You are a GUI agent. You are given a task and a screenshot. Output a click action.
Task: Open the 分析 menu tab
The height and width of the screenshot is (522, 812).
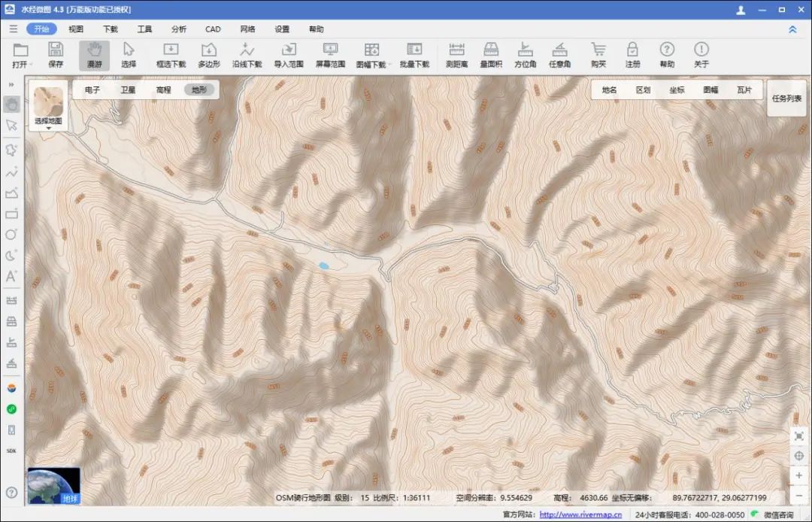pos(179,29)
